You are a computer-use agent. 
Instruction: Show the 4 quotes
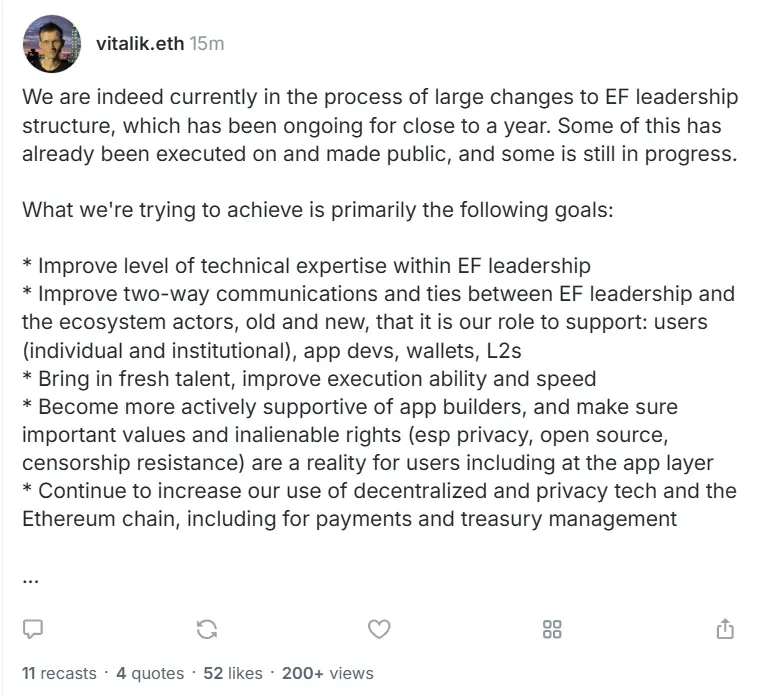(x=150, y=673)
